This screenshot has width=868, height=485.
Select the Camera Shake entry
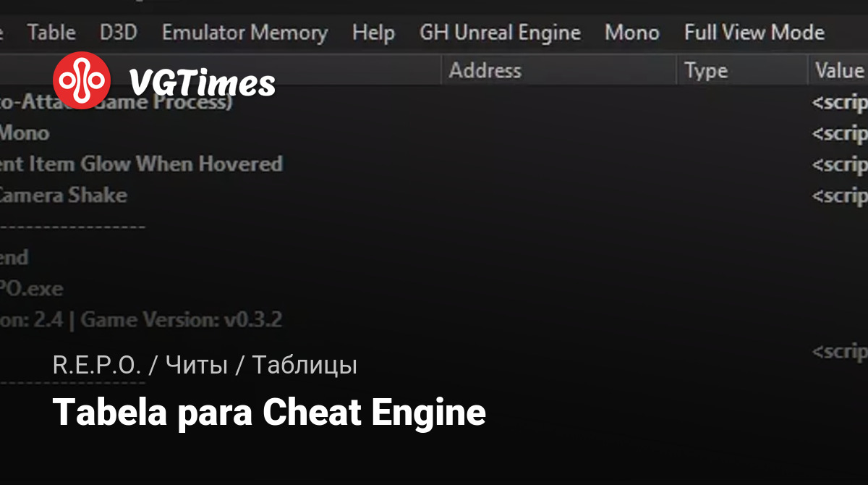point(63,195)
